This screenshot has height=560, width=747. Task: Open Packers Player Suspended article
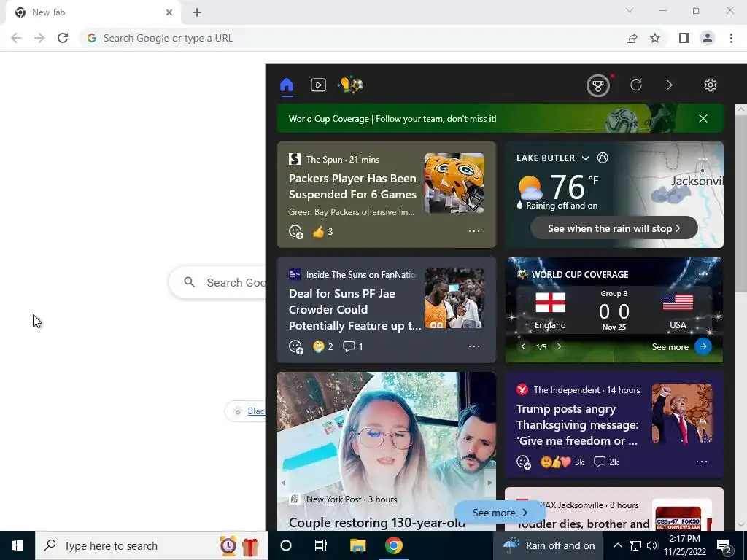pyautogui.click(x=352, y=186)
